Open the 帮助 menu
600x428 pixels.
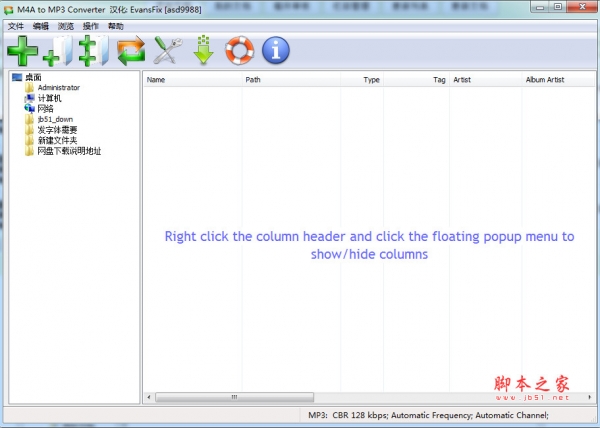click(116, 26)
